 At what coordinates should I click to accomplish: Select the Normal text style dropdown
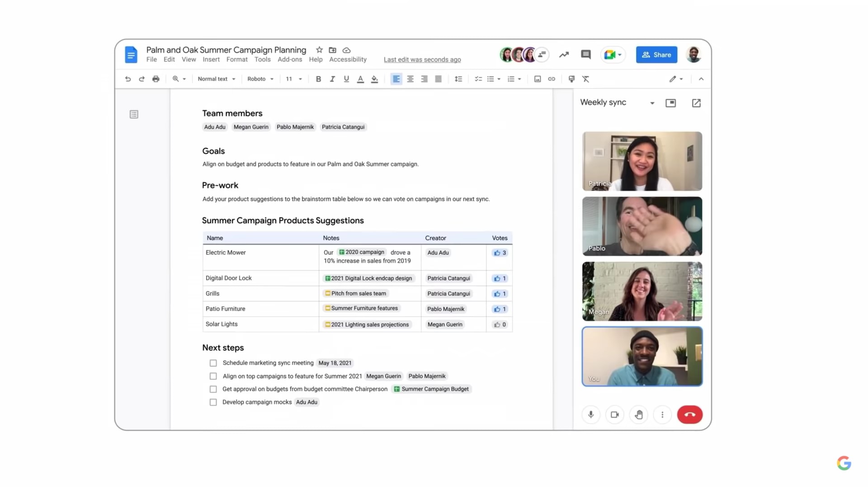[x=217, y=79]
